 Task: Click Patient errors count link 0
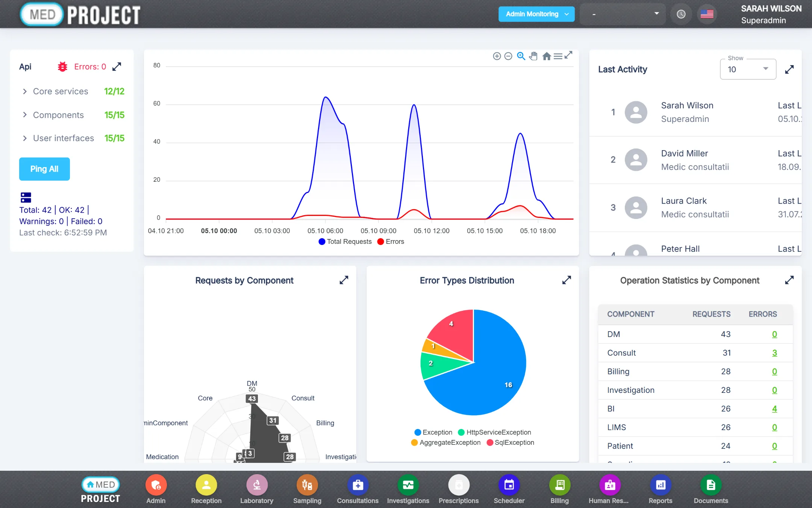(774, 446)
